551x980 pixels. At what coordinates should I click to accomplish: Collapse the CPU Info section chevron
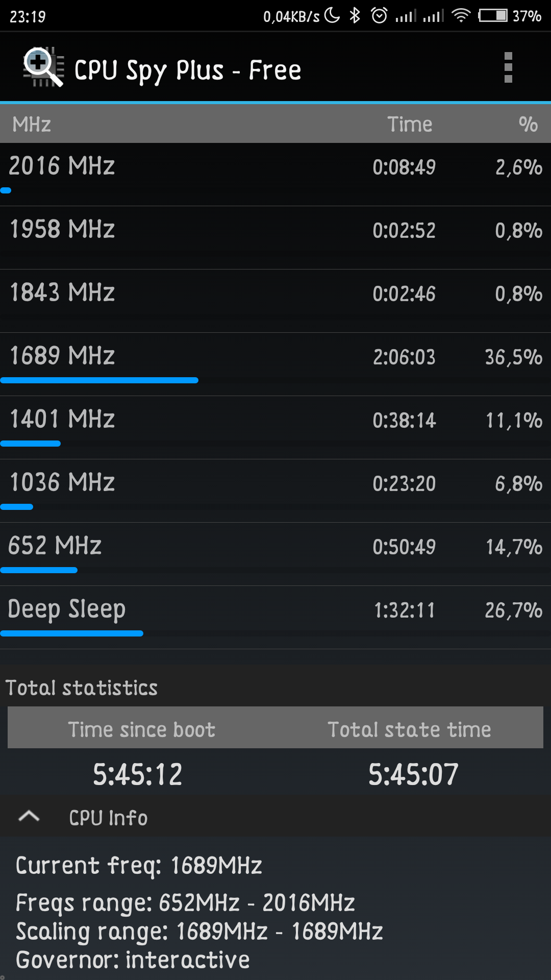[x=29, y=817]
